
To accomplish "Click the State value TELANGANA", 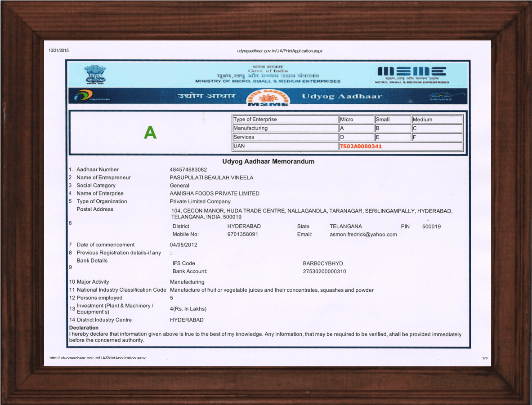I will click(x=346, y=226).
